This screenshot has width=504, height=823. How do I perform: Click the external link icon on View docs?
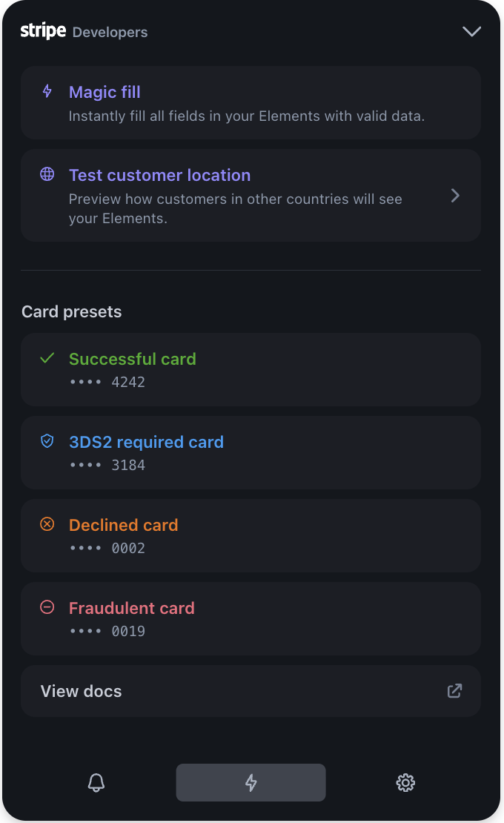(x=454, y=691)
